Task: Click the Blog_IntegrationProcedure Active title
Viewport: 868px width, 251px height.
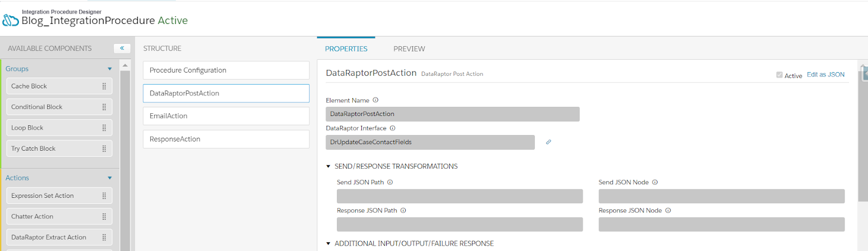Action: click(x=105, y=21)
